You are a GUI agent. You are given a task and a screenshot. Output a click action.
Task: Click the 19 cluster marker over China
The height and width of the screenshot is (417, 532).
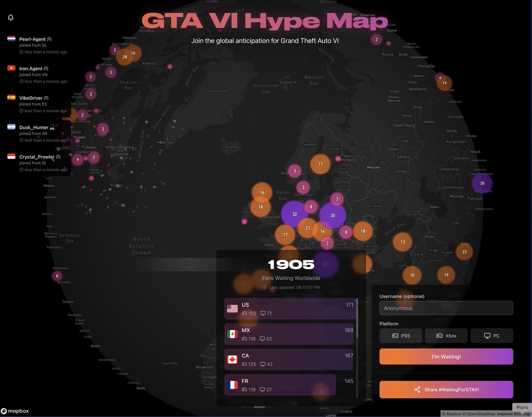444,83
